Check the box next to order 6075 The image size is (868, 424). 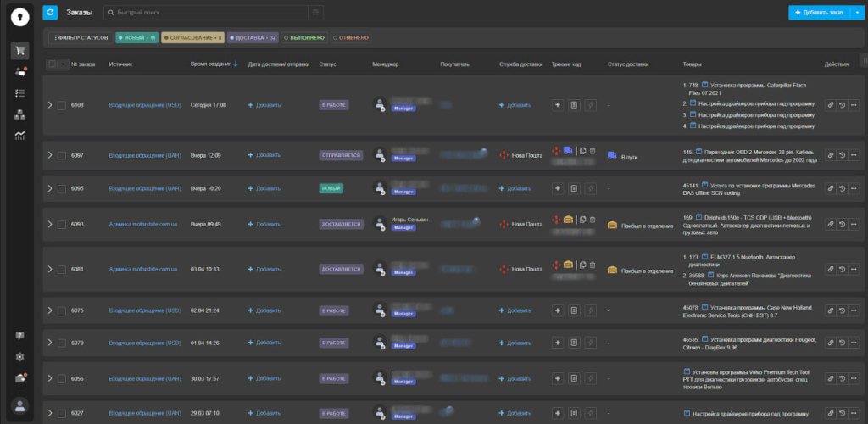tap(61, 310)
